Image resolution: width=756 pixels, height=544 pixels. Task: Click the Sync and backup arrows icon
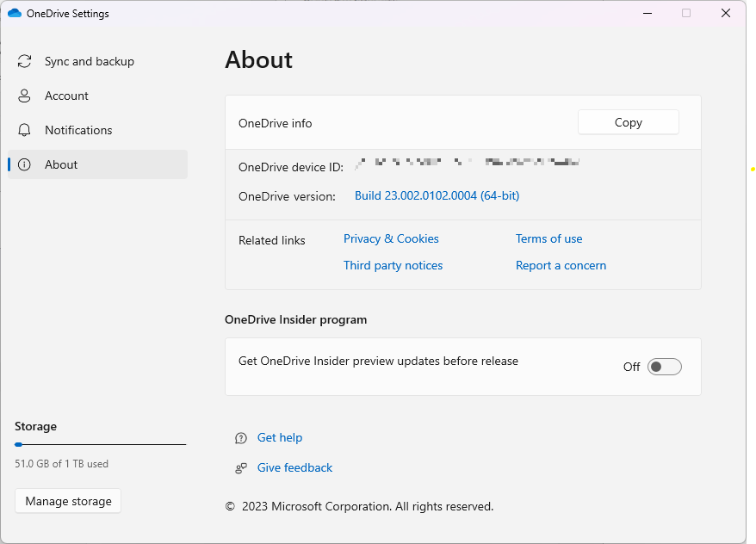(25, 61)
